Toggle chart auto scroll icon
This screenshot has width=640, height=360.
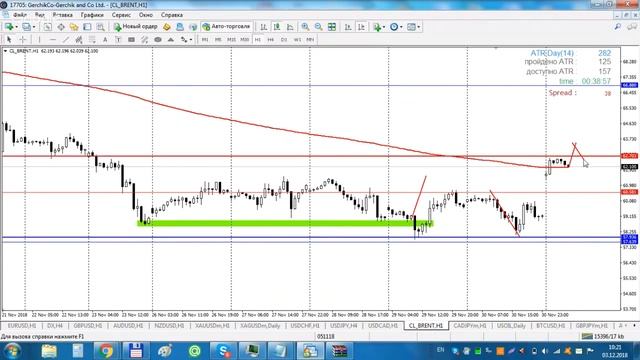pos(348,27)
